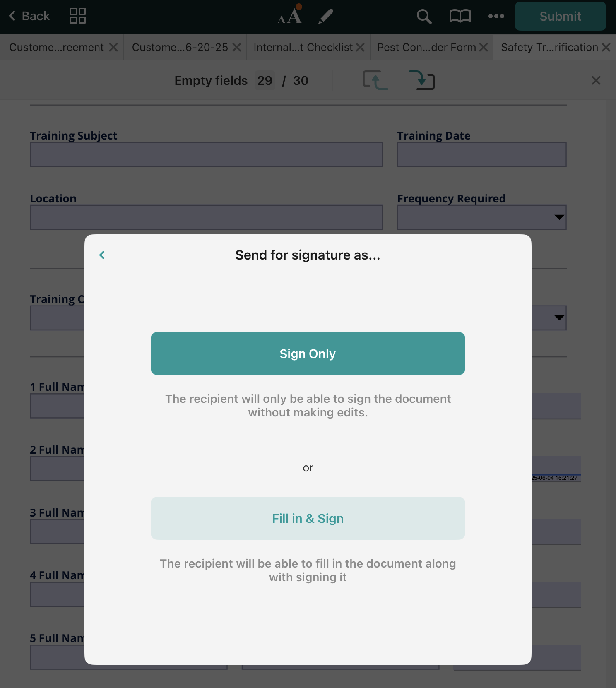Click the Training Date field
The image size is (616, 688).
point(481,155)
